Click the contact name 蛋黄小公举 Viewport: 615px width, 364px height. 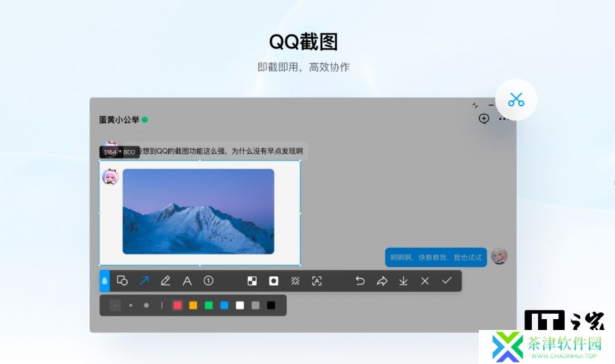point(119,120)
